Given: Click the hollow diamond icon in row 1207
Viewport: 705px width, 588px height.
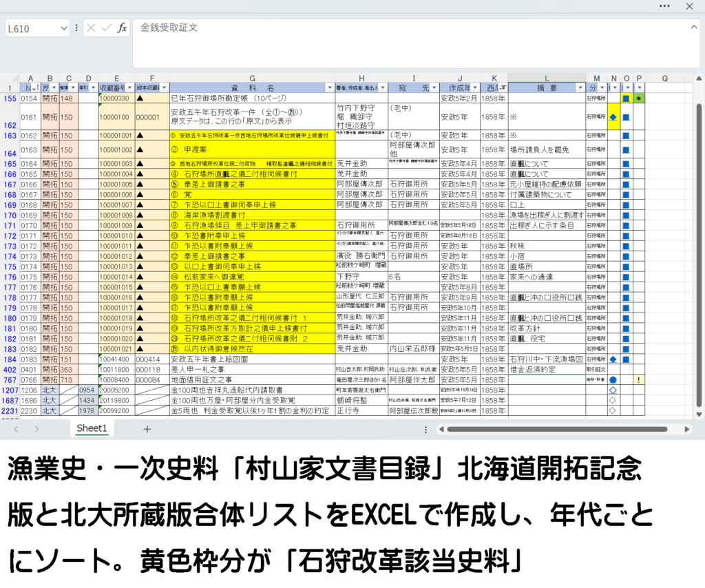Looking at the screenshot, I should [612, 390].
